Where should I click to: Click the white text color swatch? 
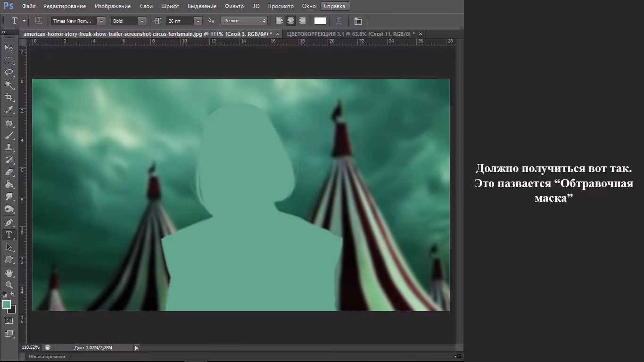tap(320, 21)
